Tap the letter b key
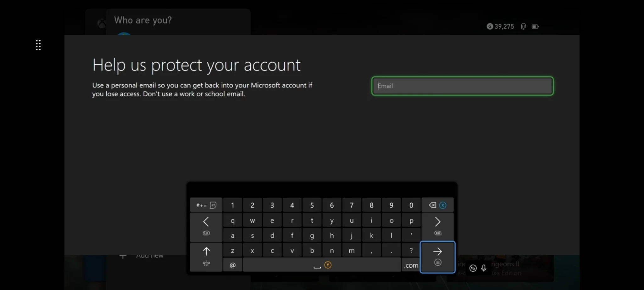Viewport: 644px width, 290px height. [312, 250]
